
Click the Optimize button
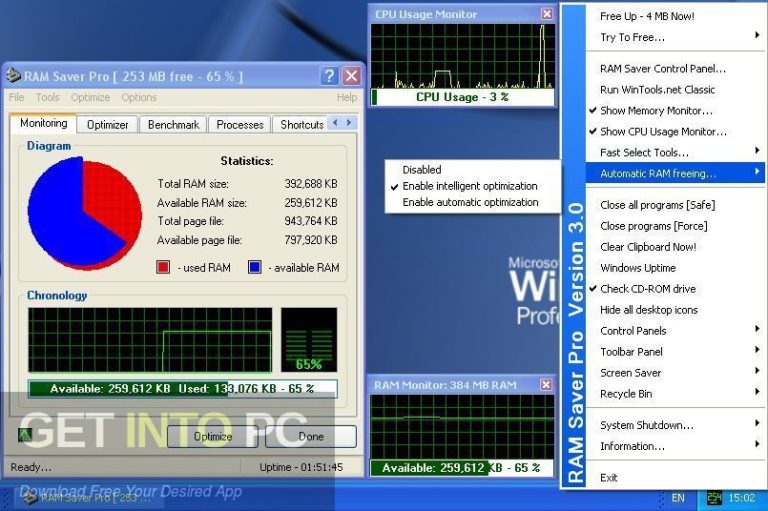213,437
